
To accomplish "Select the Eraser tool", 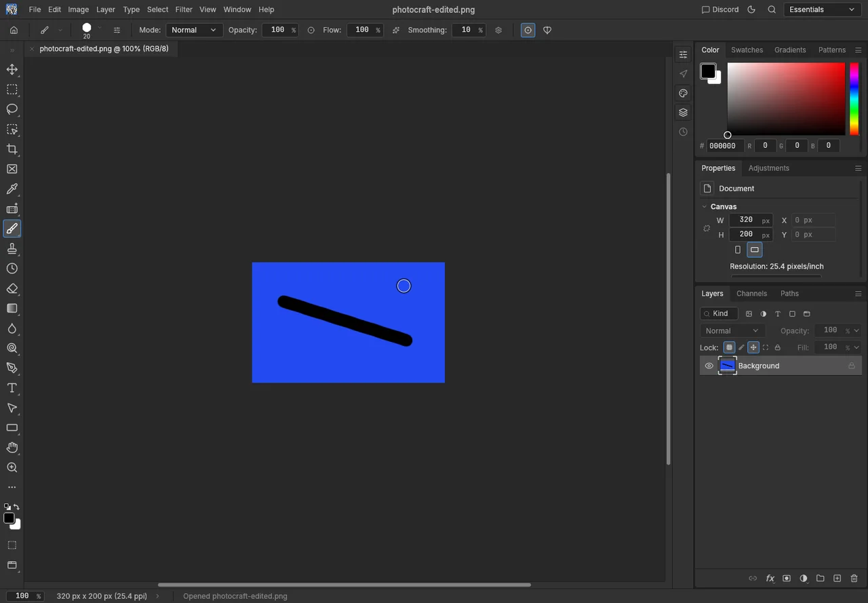I will (x=12, y=288).
